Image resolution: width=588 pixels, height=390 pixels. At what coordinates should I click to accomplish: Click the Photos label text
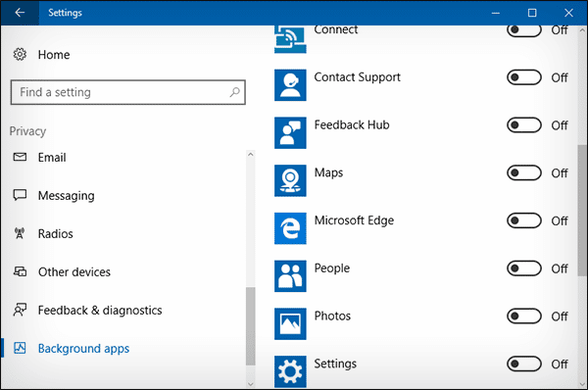click(332, 316)
